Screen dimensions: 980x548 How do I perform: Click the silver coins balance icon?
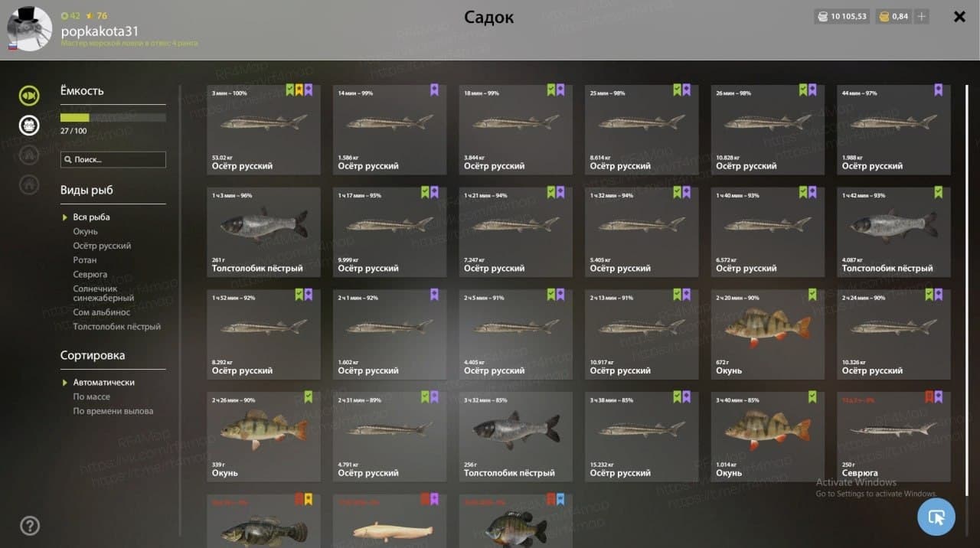tap(822, 16)
